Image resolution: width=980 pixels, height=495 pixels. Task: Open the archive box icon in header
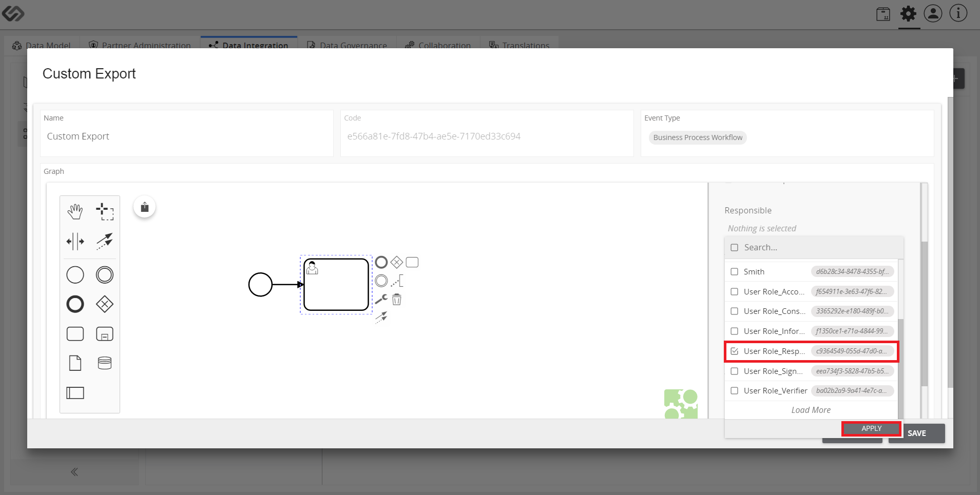coord(883,14)
